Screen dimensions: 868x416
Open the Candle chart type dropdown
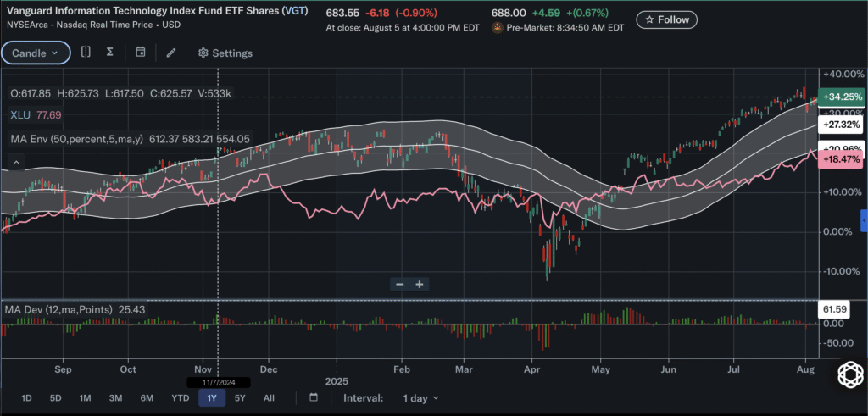(36, 53)
